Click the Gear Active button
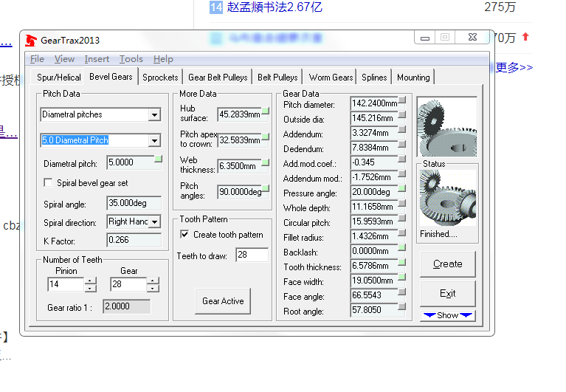 [223, 301]
